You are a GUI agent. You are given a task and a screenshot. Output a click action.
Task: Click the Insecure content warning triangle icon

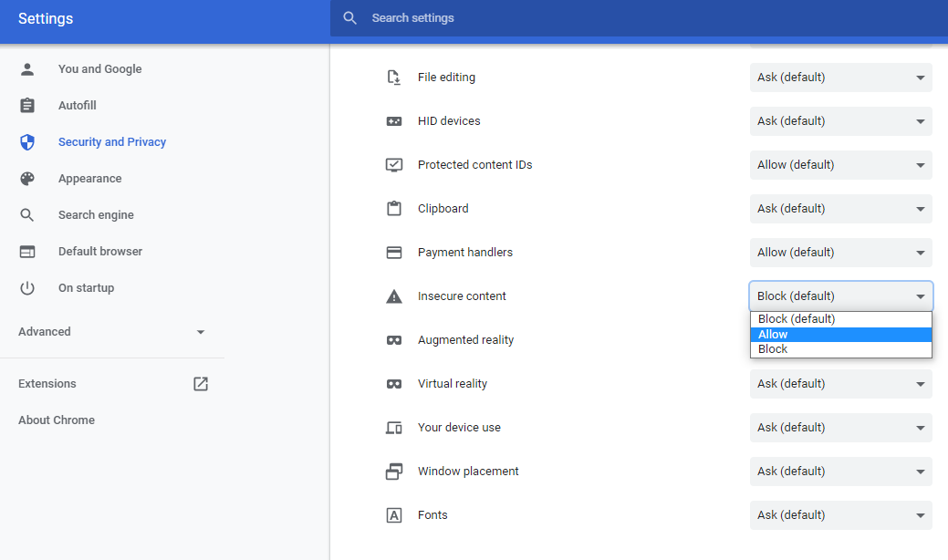click(393, 296)
